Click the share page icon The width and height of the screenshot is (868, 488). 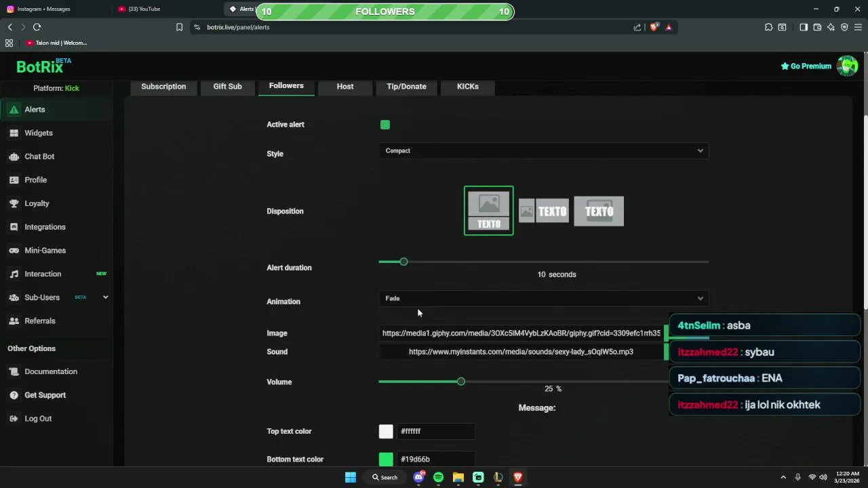[x=637, y=27]
